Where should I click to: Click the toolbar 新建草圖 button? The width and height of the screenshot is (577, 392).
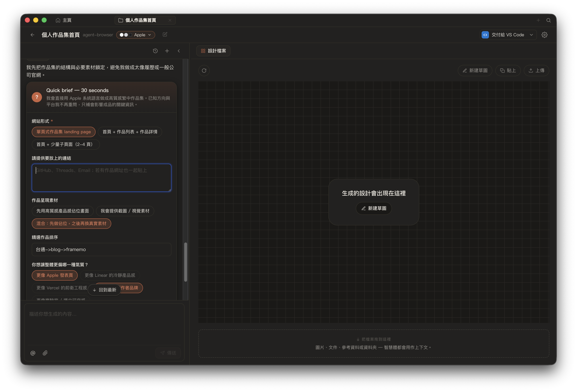tap(475, 71)
